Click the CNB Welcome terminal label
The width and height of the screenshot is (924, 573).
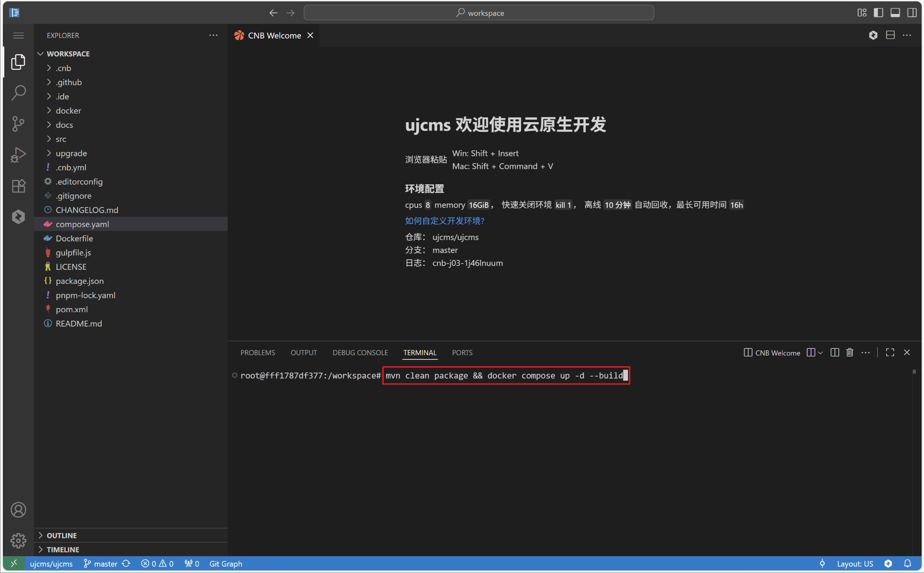[x=772, y=353]
